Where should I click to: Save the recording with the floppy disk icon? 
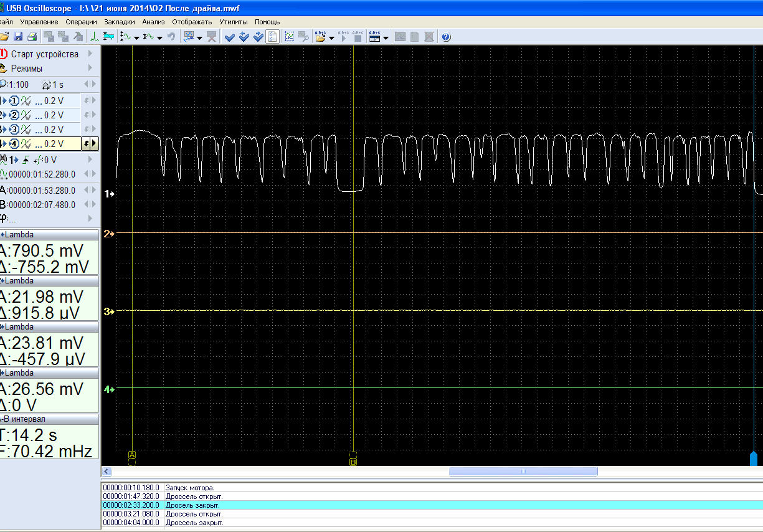pyautogui.click(x=18, y=37)
